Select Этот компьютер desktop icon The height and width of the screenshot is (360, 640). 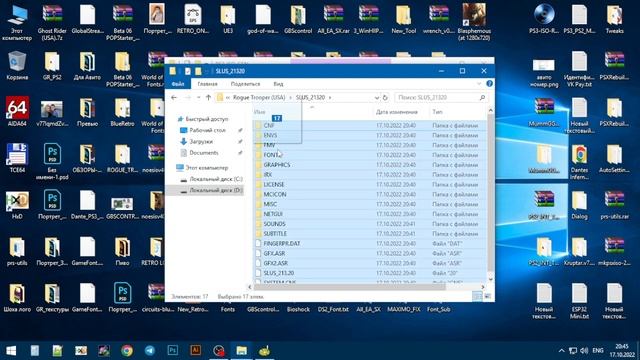(17, 22)
